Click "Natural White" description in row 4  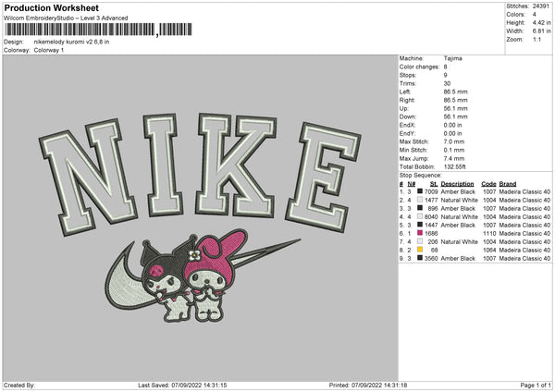tap(460, 217)
